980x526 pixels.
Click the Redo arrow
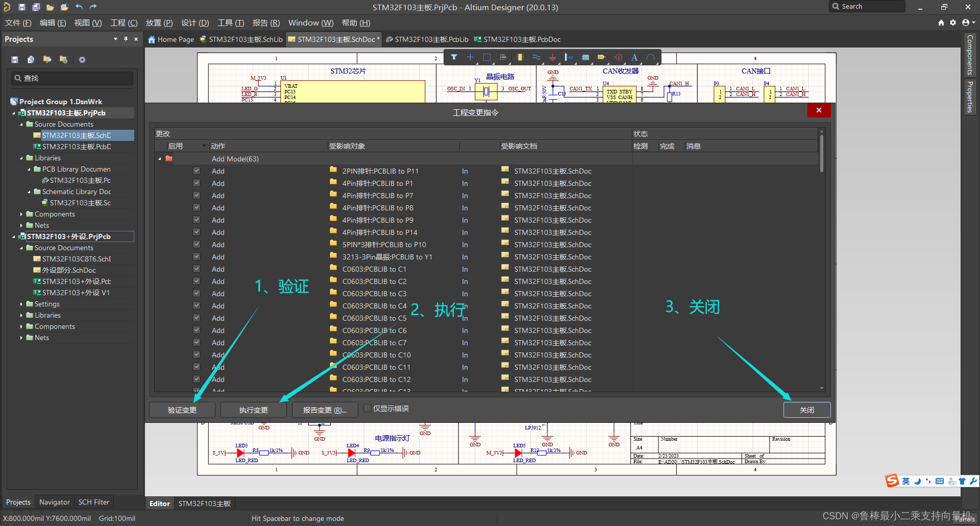(93, 7)
